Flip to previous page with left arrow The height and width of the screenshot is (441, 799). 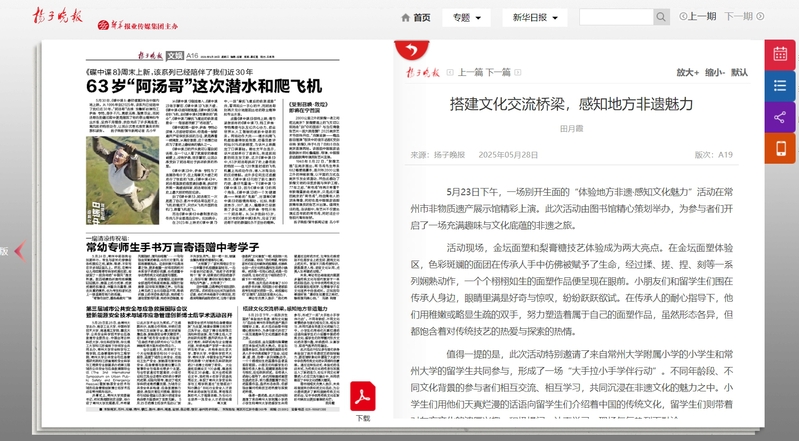point(20,251)
